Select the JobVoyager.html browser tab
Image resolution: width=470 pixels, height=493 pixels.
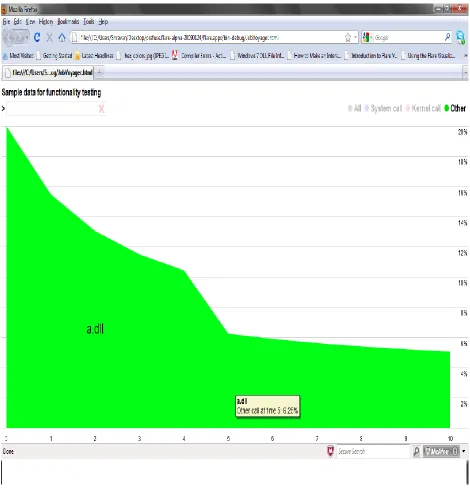click(48, 72)
